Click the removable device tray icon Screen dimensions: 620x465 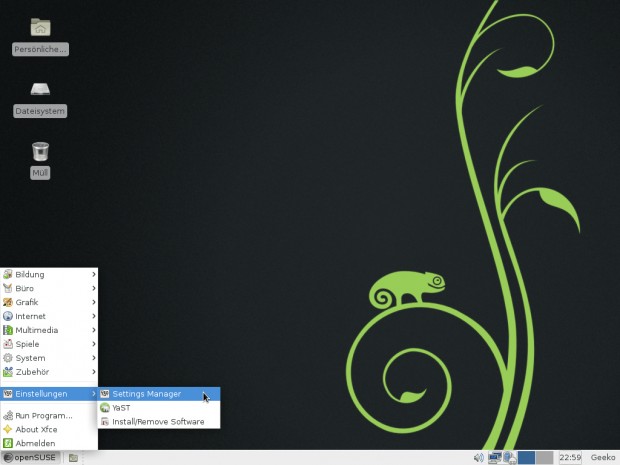click(510, 457)
